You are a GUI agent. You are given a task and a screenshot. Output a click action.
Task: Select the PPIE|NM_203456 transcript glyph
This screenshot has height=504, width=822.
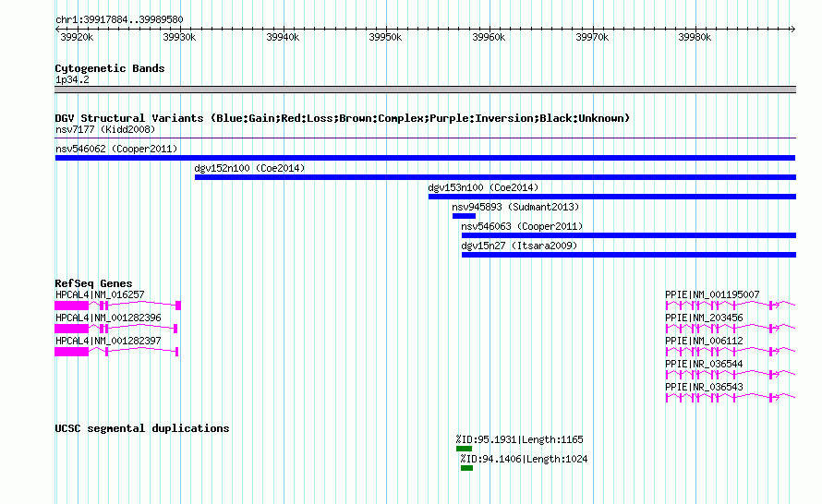click(x=731, y=329)
